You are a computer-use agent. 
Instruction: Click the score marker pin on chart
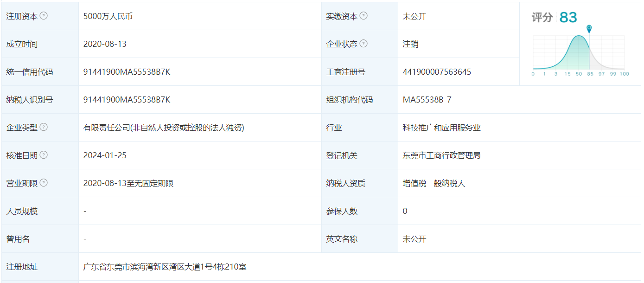click(x=589, y=29)
